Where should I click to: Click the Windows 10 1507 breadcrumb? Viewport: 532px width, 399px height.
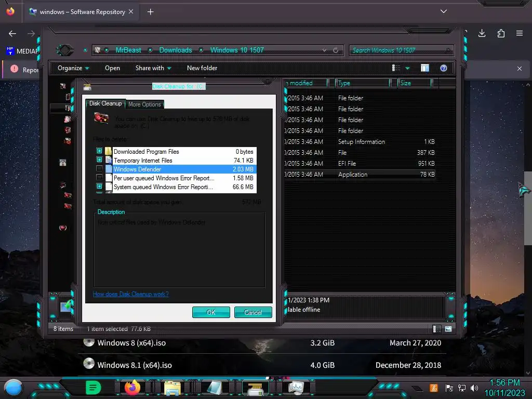click(237, 50)
